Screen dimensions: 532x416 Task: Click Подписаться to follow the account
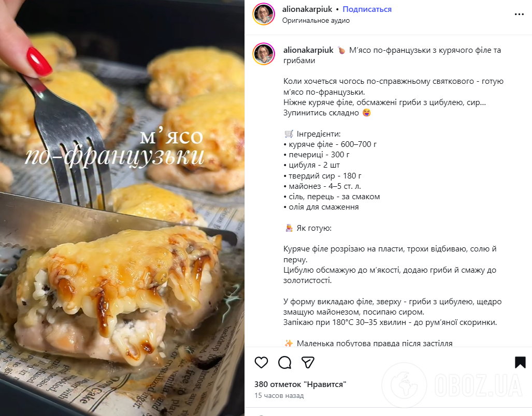[x=367, y=9]
